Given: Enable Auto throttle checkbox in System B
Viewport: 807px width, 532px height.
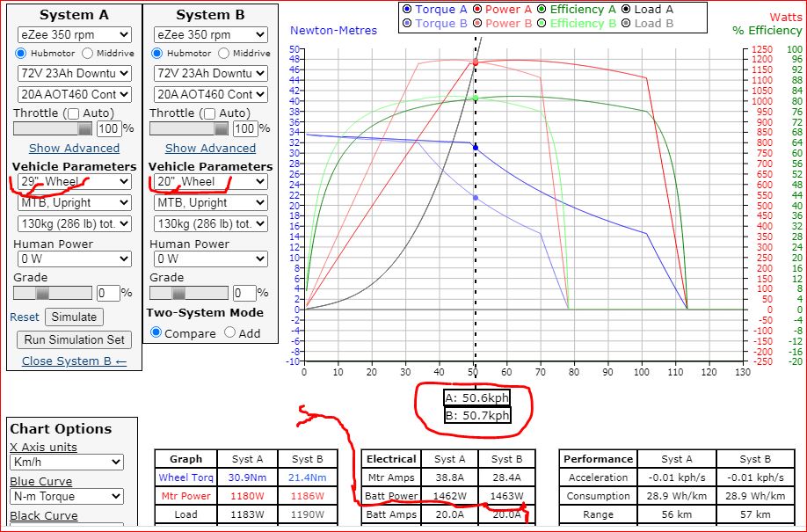Looking at the screenshot, I should click(210, 113).
